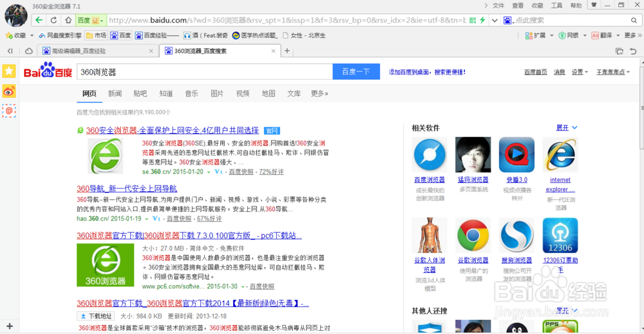Click the green back arrow button
This screenshot has height=334, width=644.
[39, 20]
